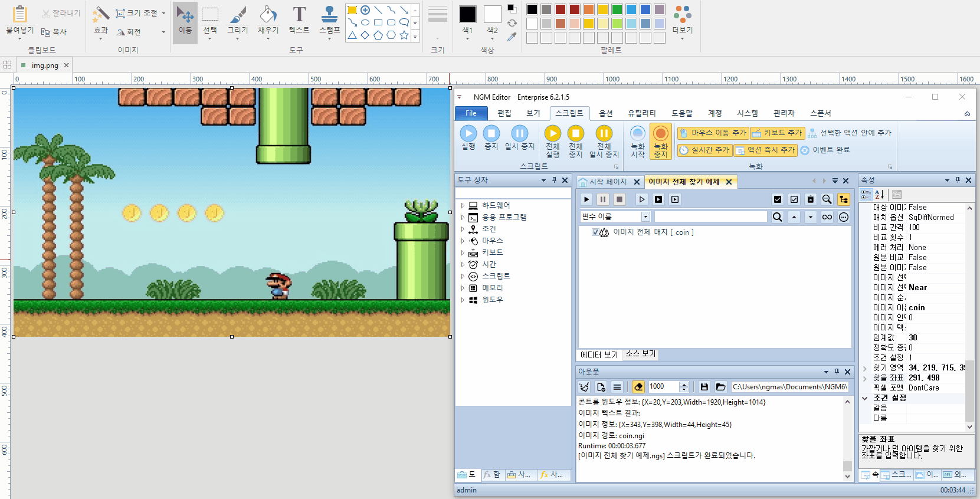Viewport: 980px width, 499px height.
Task: Open File menu in NGM Editor
Action: (471, 113)
